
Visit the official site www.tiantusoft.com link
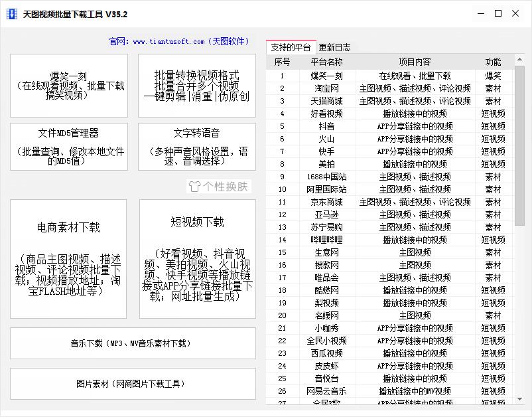pos(168,41)
